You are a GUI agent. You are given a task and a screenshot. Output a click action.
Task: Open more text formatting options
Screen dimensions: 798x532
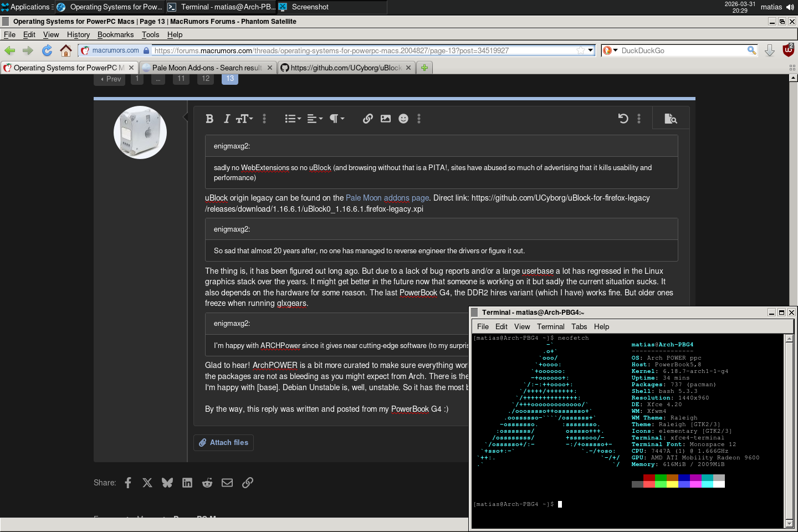(264, 119)
